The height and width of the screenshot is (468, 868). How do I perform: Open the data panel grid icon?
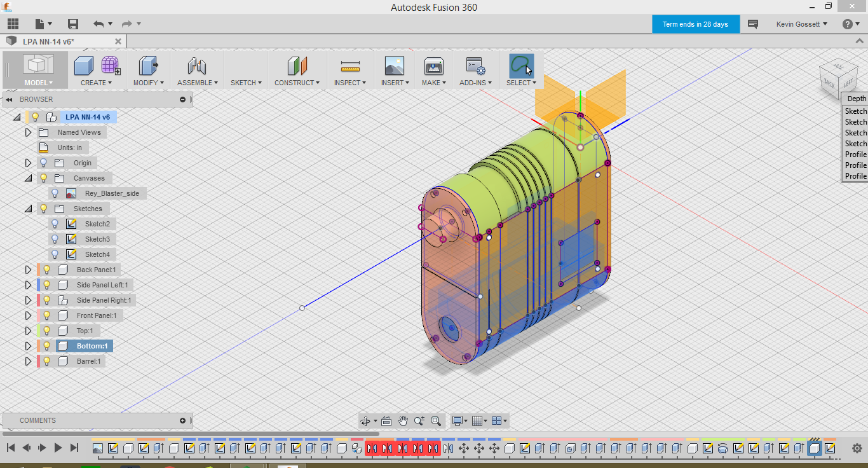(x=13, y=24)
